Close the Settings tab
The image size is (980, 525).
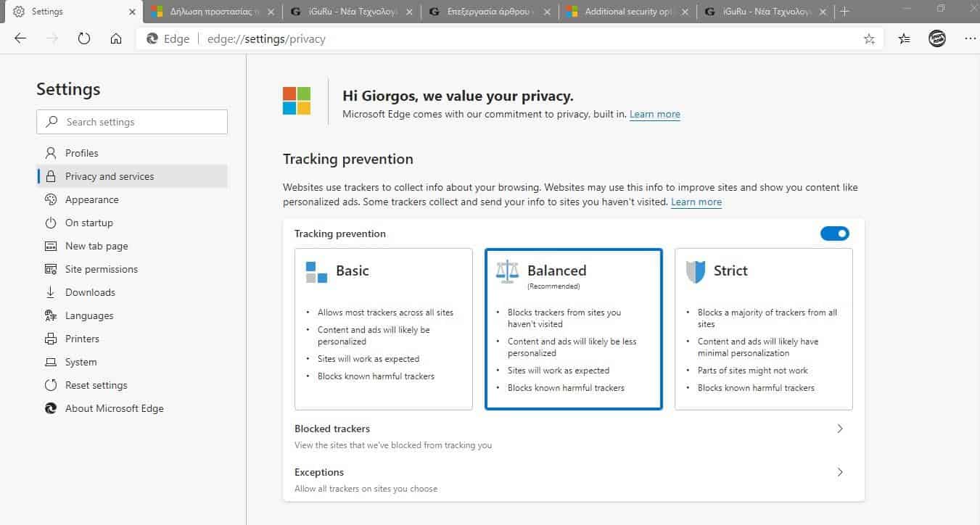click(132, 12)
